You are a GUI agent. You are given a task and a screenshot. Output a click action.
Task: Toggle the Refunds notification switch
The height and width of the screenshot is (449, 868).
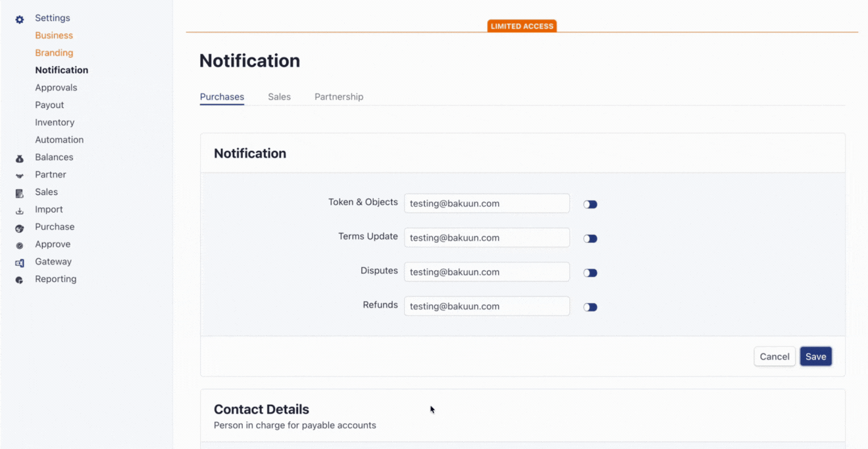click(590, 306)
